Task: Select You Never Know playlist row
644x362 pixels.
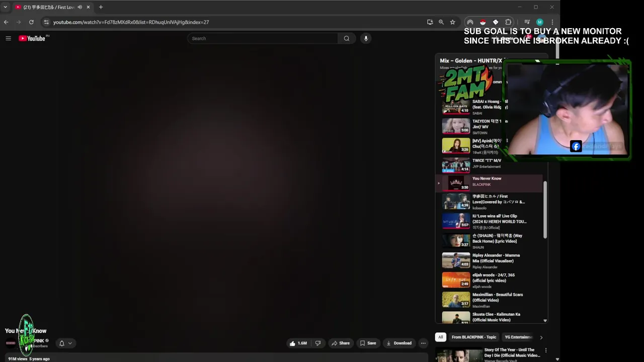Action: [x=489, y=184]
